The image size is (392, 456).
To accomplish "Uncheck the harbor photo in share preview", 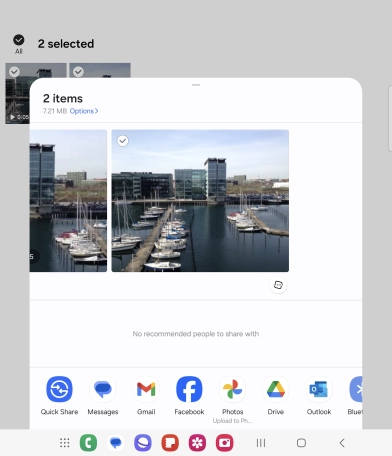I will [123, 141].
